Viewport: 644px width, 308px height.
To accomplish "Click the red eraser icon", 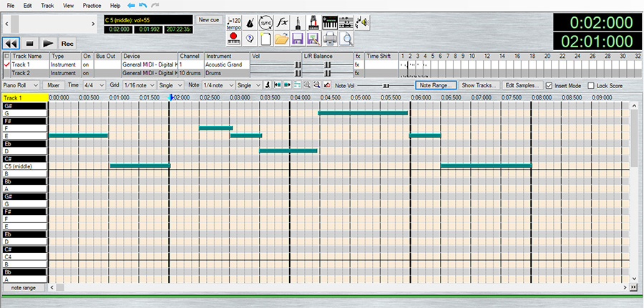I will [x=327, y=85].
